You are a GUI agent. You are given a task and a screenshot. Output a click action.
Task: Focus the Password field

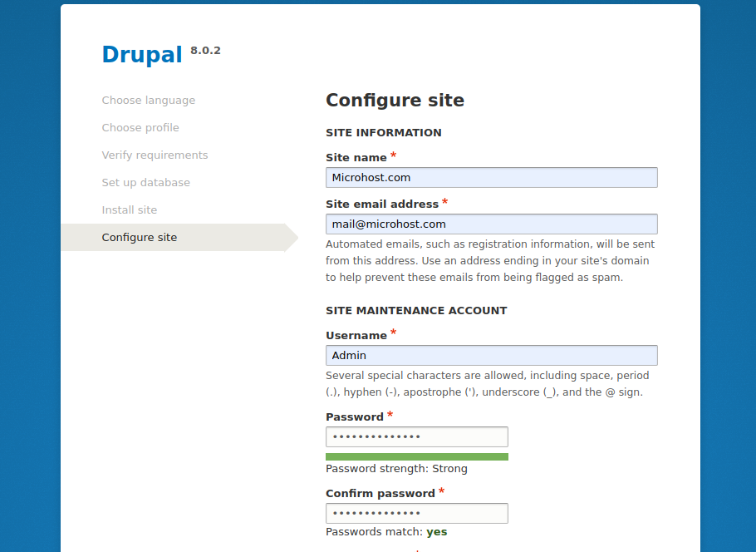(x=416, y=436)
